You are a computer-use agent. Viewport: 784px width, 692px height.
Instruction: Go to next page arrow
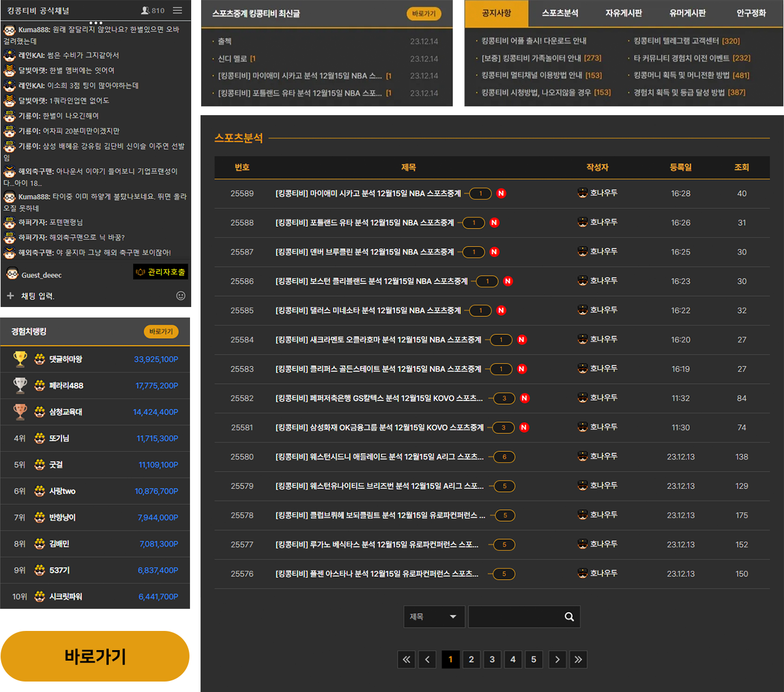point(557,659)
